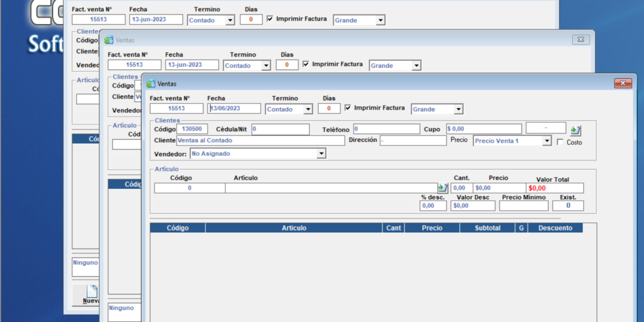This screenshot has width=644, height=322.
Task: Click the middle Ventas window title icon
Action: 109,40
